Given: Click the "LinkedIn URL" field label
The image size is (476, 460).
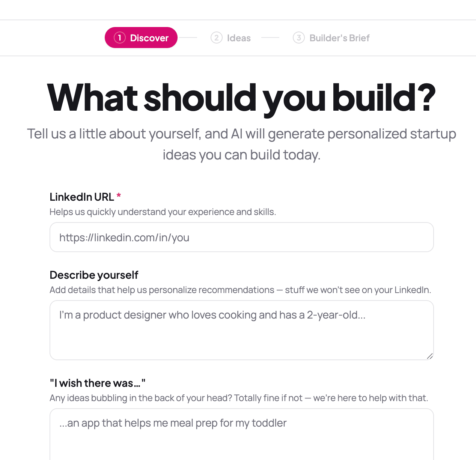Looking at the screenshot, I should (x=82, y=197).
